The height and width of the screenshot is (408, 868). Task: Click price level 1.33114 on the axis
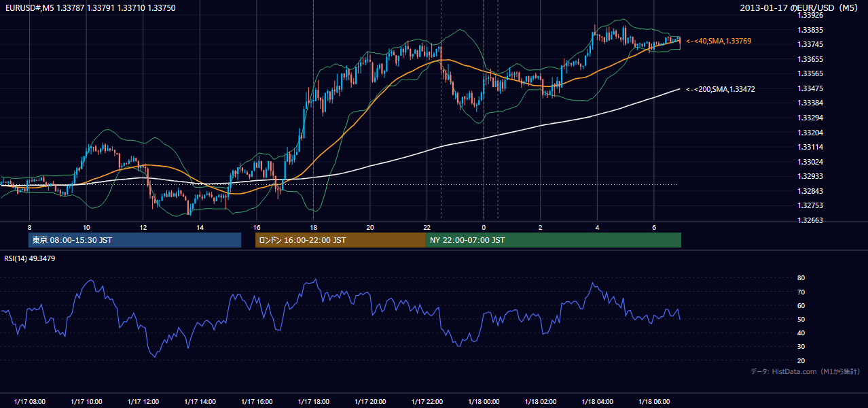pyautogui.click(x=810, y=148)
